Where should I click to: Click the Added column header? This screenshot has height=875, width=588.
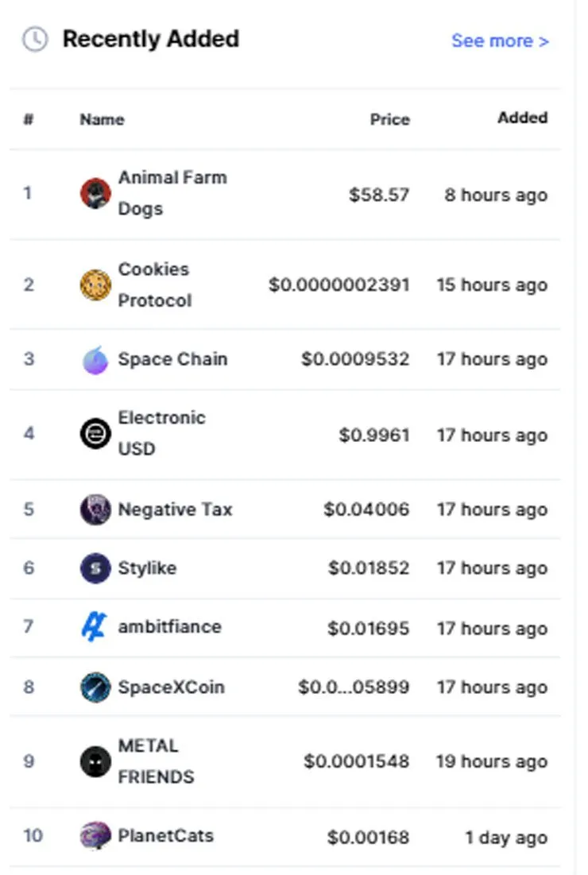click(x=523, y=118)
